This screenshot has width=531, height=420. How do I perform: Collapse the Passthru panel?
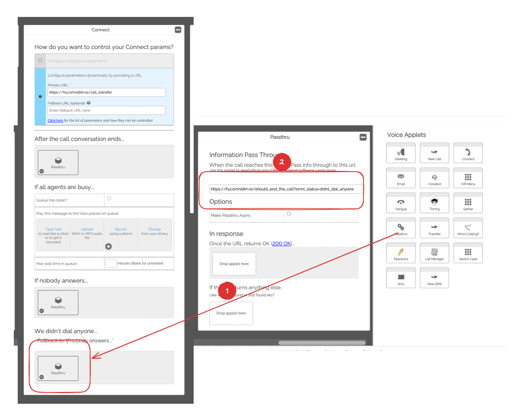coord(363,137)
